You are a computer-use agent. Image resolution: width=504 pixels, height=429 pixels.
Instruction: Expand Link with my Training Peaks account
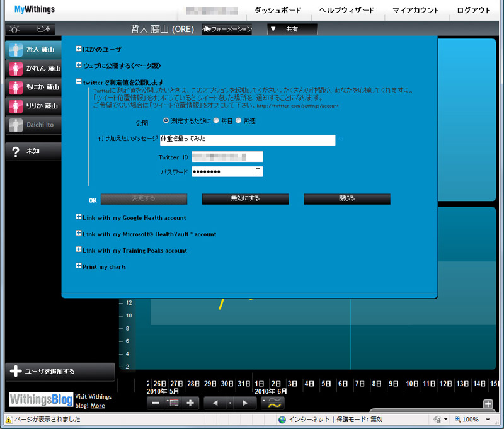point(79,249)
